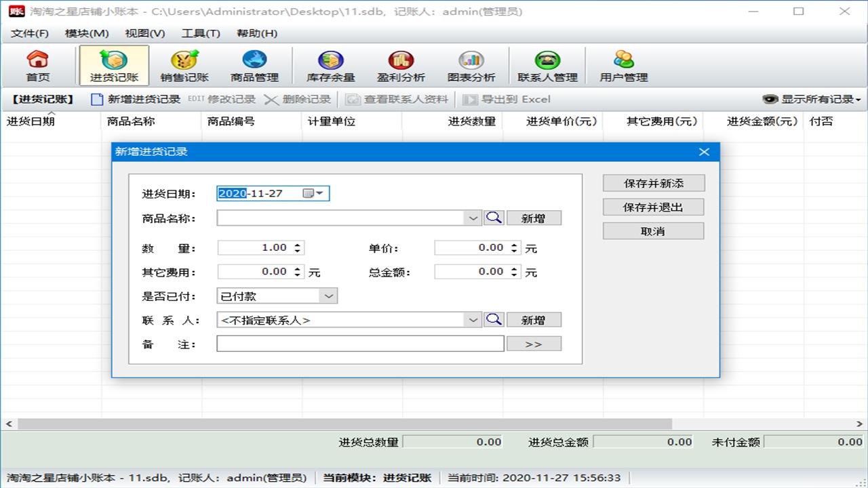Open the 首页 module icon
Viewport: 868px width, 488px height.
(x=38, y=64)
